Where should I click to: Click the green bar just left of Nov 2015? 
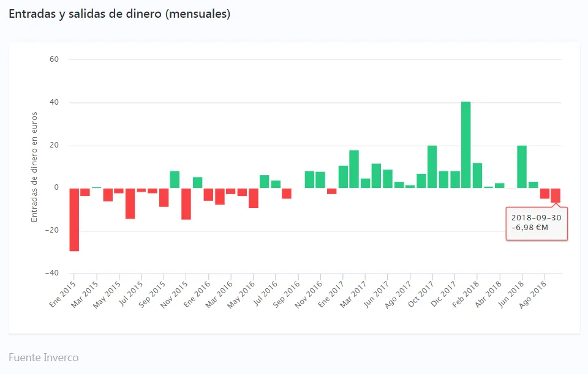[175, 179]
